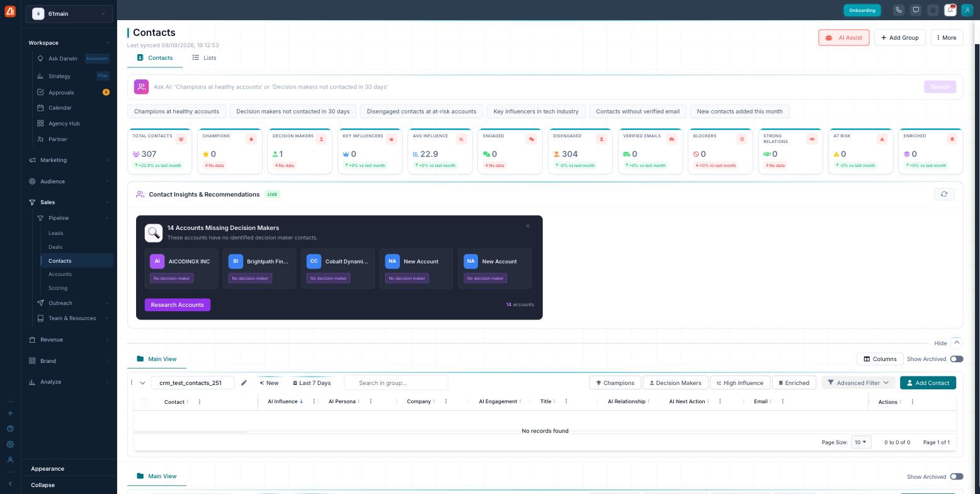Toggle the Enriched quick filter
Viewport: 980px width, 494px height.
pyautogui.click(x=794, y=383)
